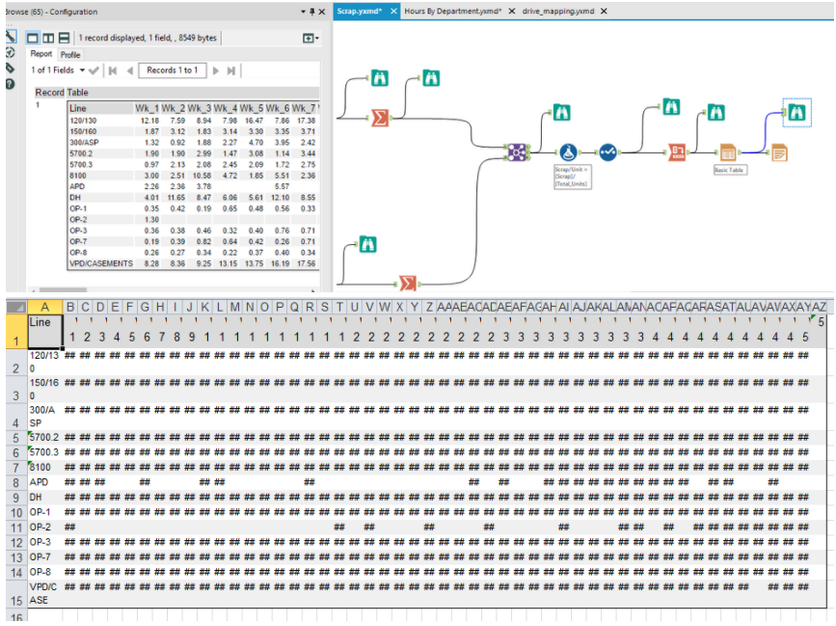Jump to the last record
The width and height of the screenshot is (836, 626).
point(231,70)
